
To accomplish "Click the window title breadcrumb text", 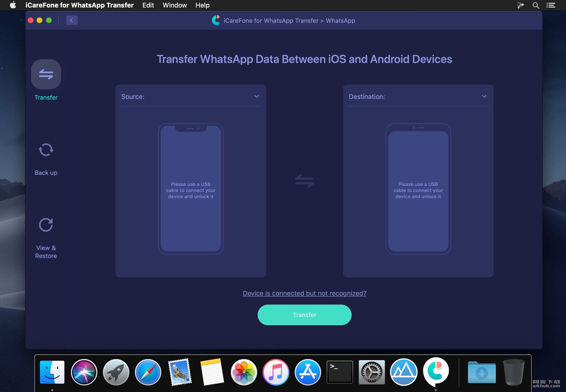I will coord(289,21).
